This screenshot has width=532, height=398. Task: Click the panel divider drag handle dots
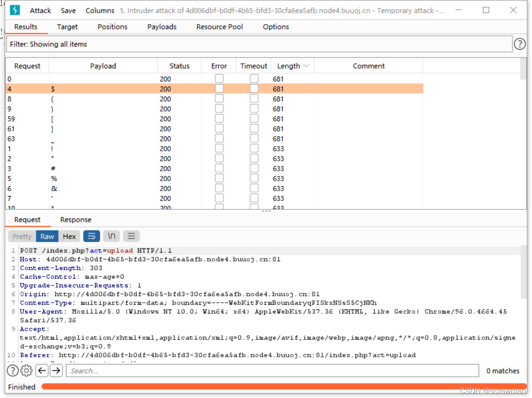pos(266,211)
